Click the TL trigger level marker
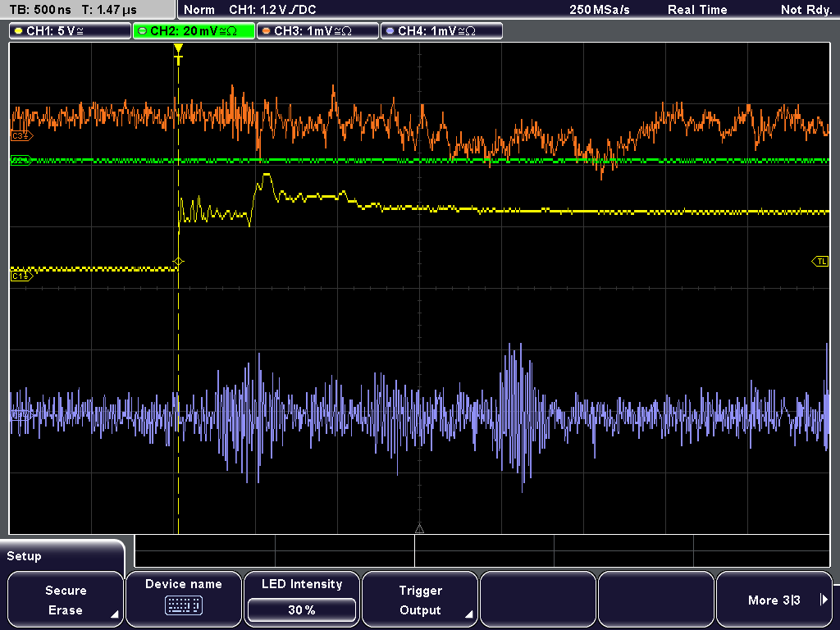Screen dimensions: 840x630 pos(820,262)
